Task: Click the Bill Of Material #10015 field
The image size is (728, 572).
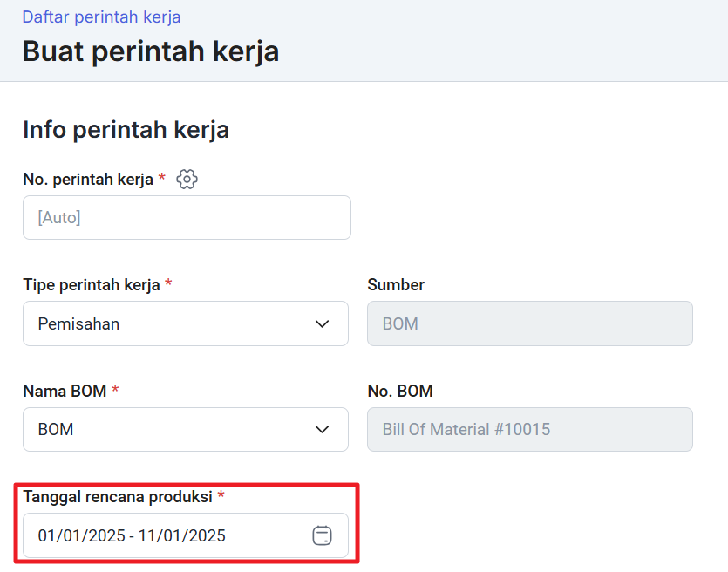Action: pyautogui.click(x=530, y=430)
